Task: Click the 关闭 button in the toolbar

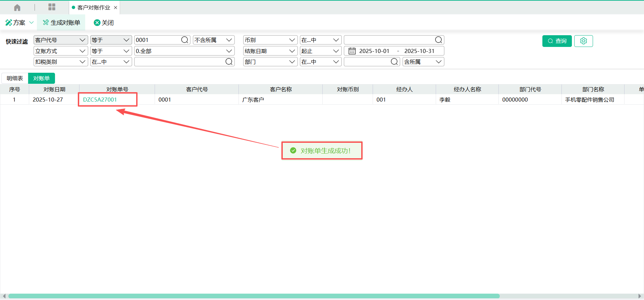Action: click(104, 22)
